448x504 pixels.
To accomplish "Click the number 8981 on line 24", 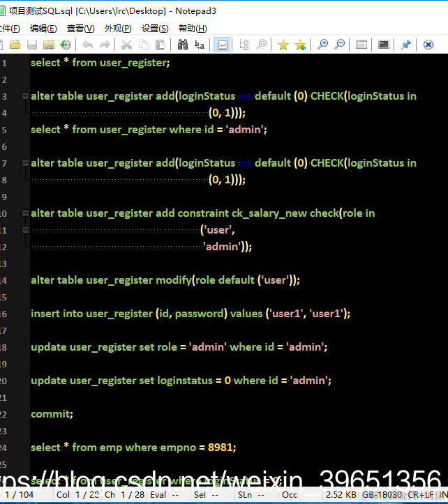I will (220, 448).
